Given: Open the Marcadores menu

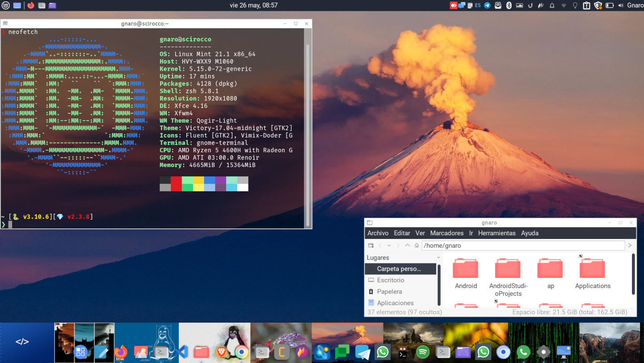Looking at the screenshot, I should coord(447,233).
